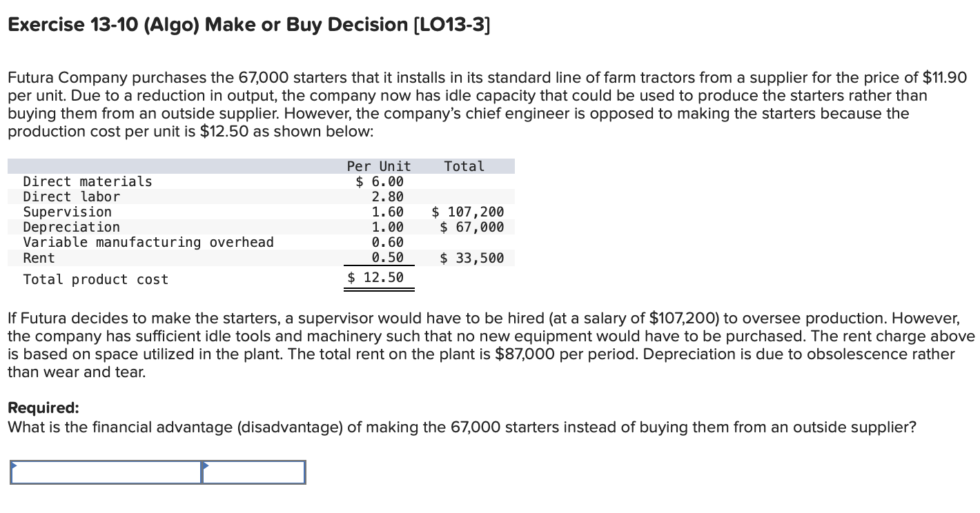Click the Per Unit column header
This screenshot has width=980, height=513.
pos(378,165)
